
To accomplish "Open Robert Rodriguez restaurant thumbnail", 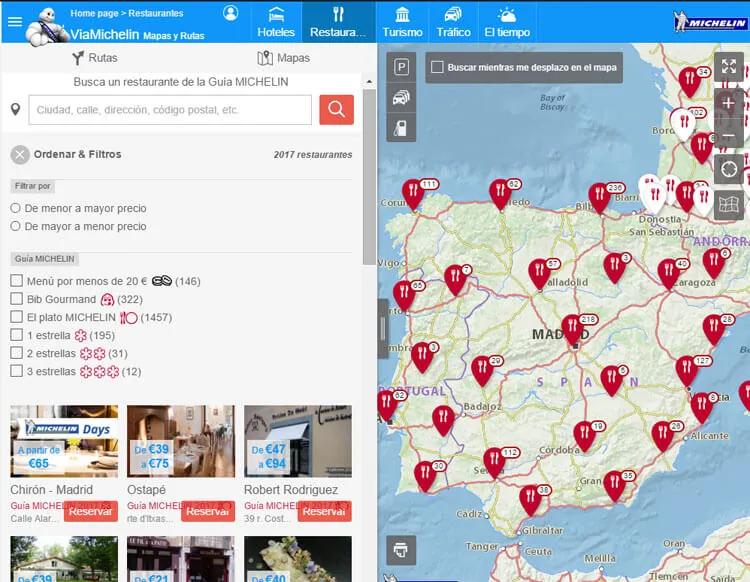I will coord(298,441).
